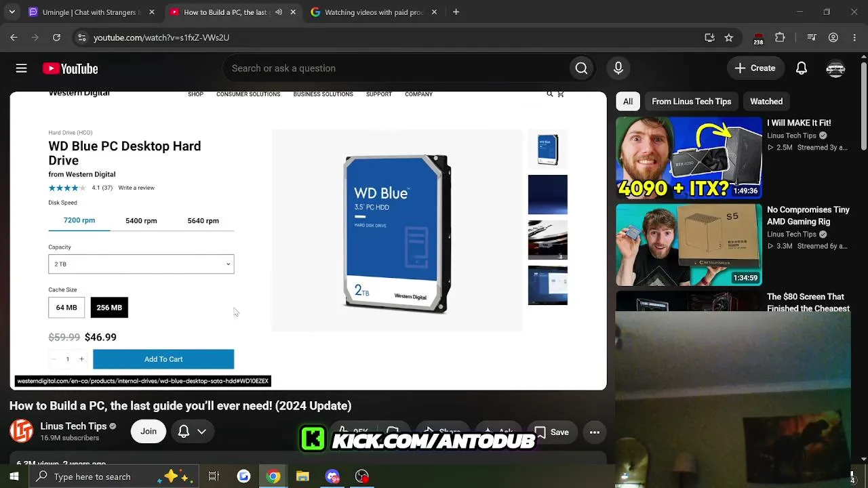Open the Tiny AMD Gaming Rig thumbnail
Screen dimensions: 868x488
pyautogui.click(x=689, y=245)
